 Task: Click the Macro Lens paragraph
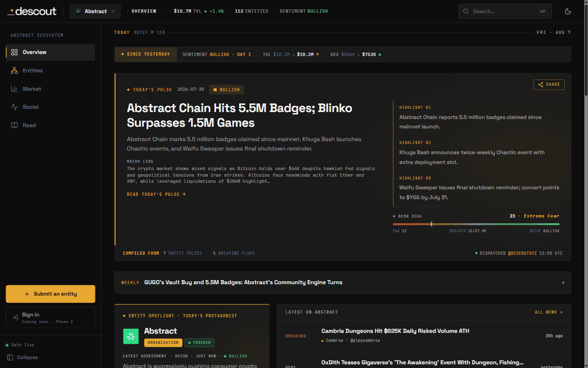point(251,175)
